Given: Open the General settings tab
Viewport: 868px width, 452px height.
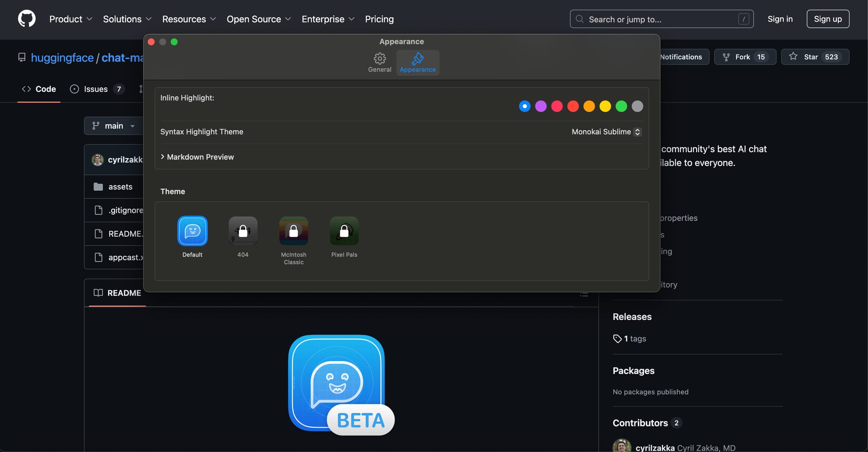Looking at the screenshot, I should point(380,63).
